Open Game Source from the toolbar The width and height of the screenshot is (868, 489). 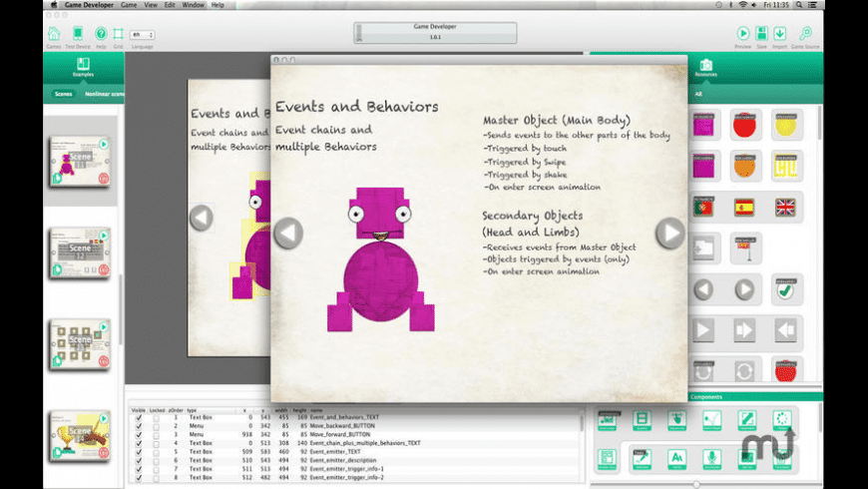coord(804,34)
